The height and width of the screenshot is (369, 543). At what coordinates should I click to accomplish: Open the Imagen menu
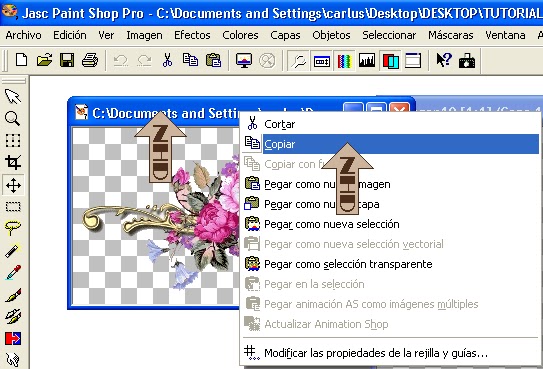[144, 35]
